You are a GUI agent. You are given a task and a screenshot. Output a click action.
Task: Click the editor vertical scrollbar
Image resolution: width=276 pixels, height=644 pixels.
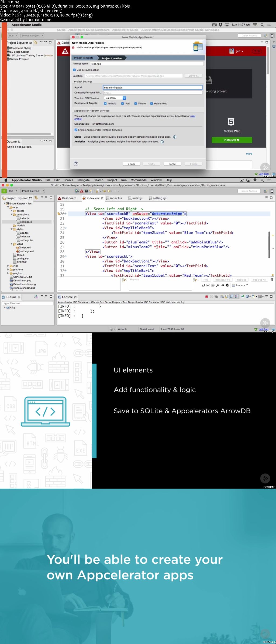click(x=269, y=245)
